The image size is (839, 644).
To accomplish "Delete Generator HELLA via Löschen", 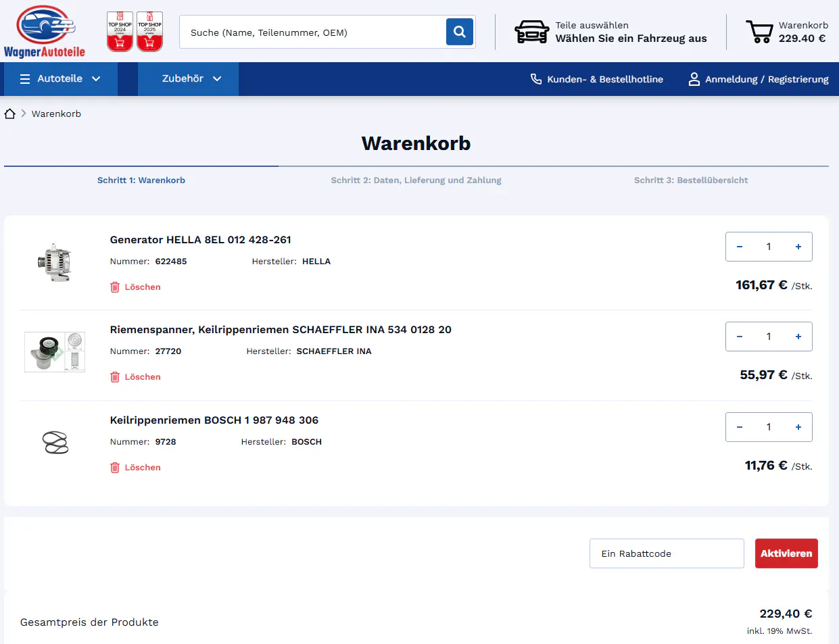I will (135, 287).
